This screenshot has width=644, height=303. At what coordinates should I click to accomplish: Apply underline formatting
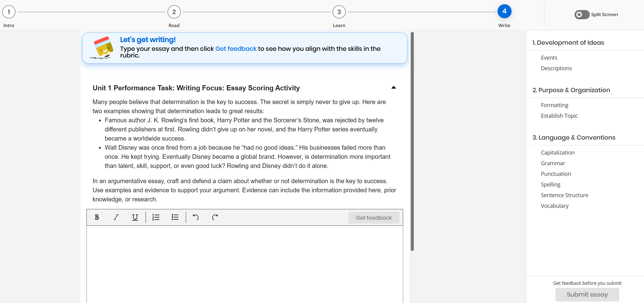pyautogui.click(x=135, y=217)
